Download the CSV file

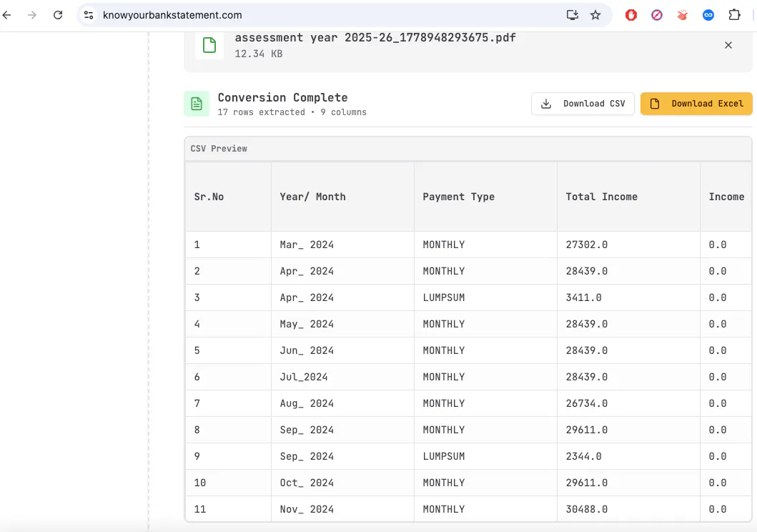pyautogui.click(x=583, y=104)
